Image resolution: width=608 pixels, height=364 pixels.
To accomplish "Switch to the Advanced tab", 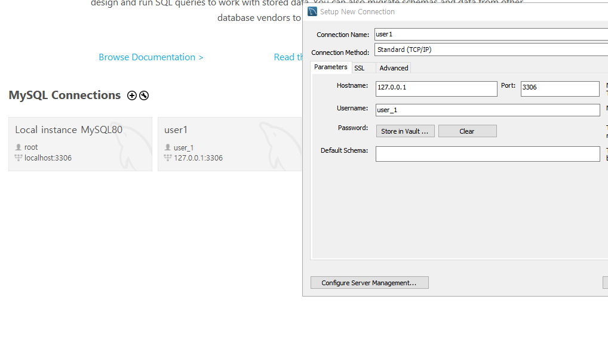I will (x=394, y=68).
